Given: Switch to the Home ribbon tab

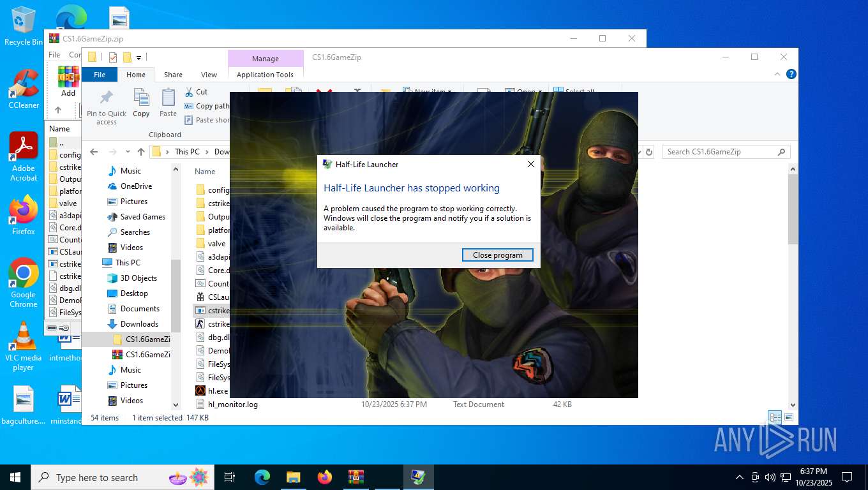Looking at the screenshot, I should 135,75.
